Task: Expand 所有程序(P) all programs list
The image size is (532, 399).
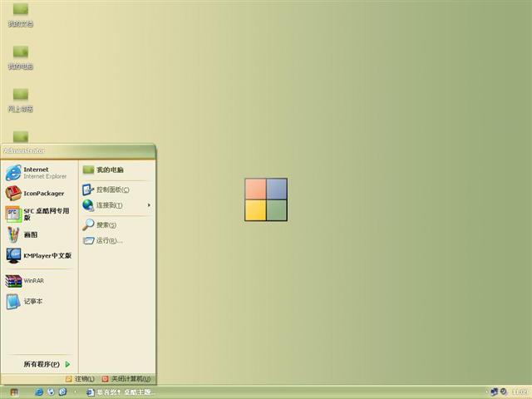Action: pos(47,364)
